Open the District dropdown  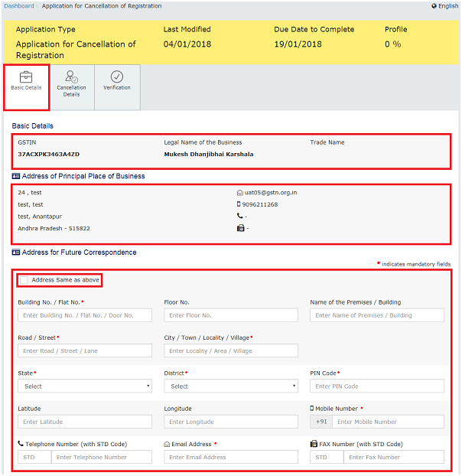[231, 386]
